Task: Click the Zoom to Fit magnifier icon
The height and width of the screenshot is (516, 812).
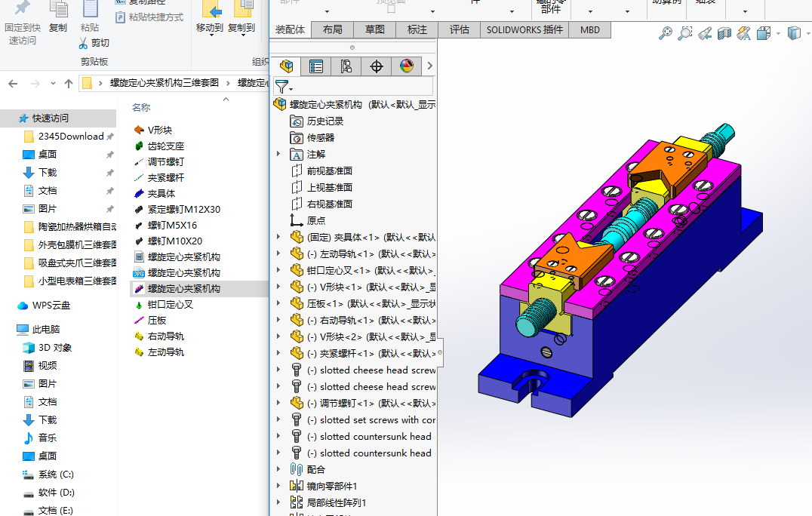Action: coord(665,33)
